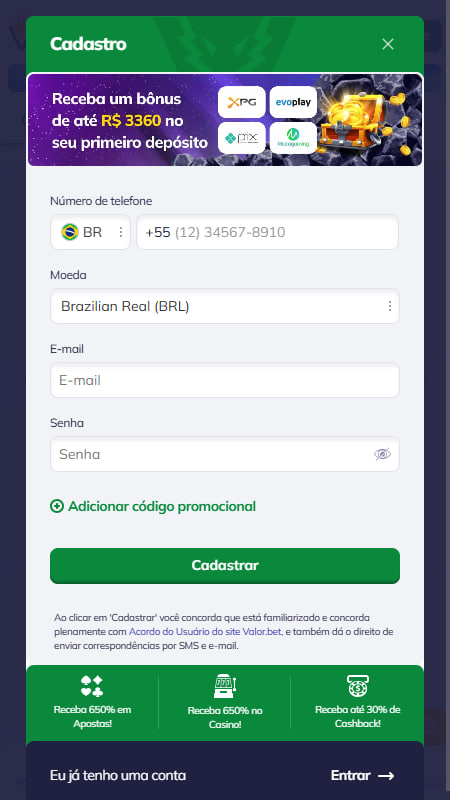Click the pix payment logo

(x=241, y=138)
